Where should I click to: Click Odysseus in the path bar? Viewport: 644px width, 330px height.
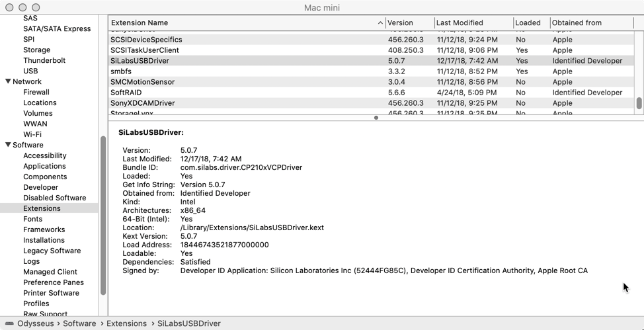pos(35,323)
